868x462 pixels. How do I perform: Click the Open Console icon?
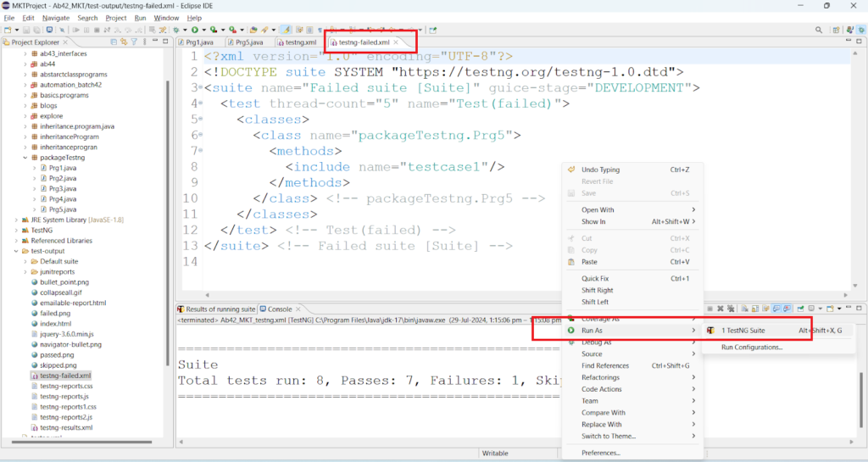coord(830,309)
